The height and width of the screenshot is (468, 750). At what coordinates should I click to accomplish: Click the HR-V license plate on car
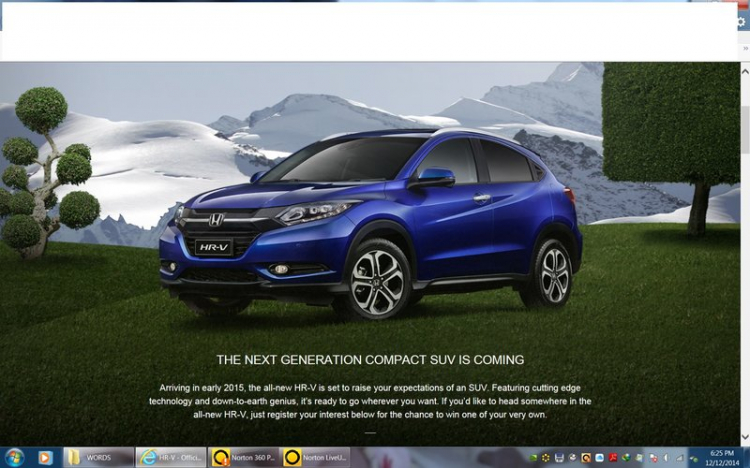tap(214, 247)
